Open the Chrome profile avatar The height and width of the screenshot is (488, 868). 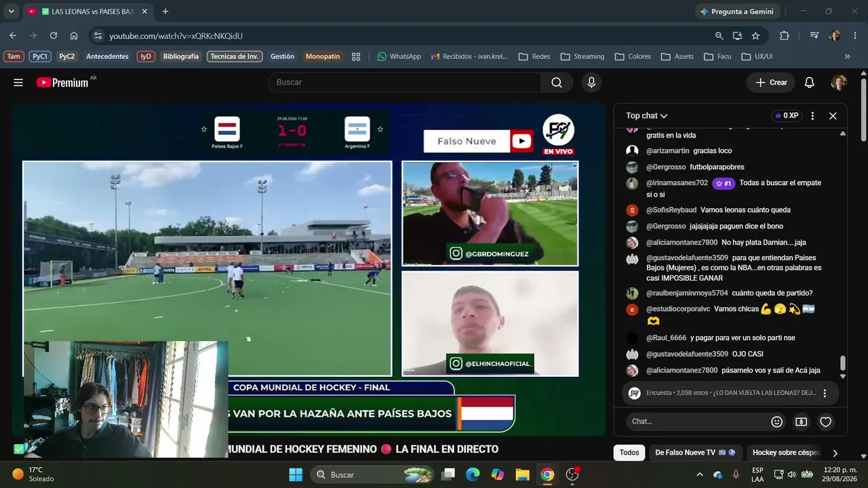(x=835, y=36)
